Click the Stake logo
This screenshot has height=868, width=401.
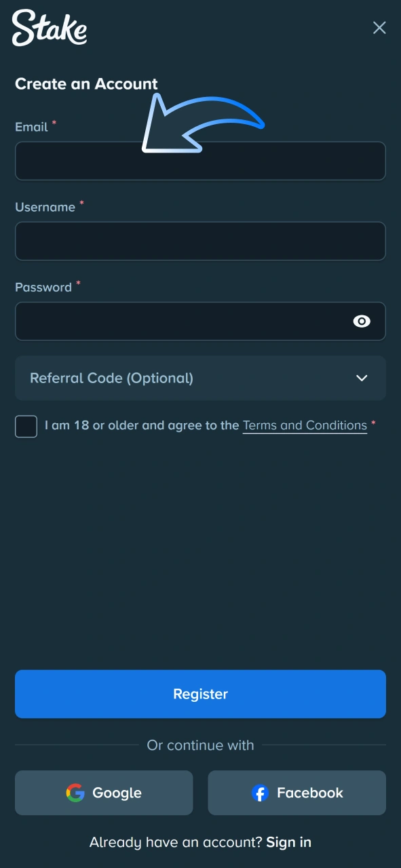49,28
